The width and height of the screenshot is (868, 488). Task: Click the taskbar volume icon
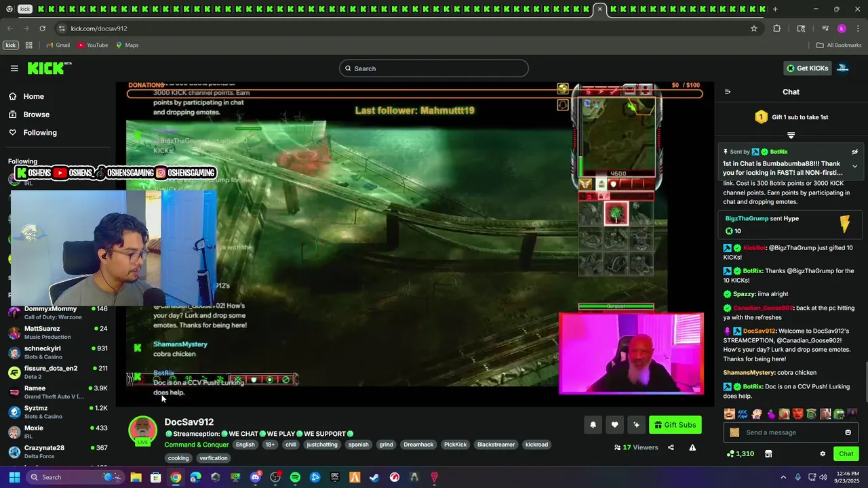pyautogui.click(x=823, y=477)
